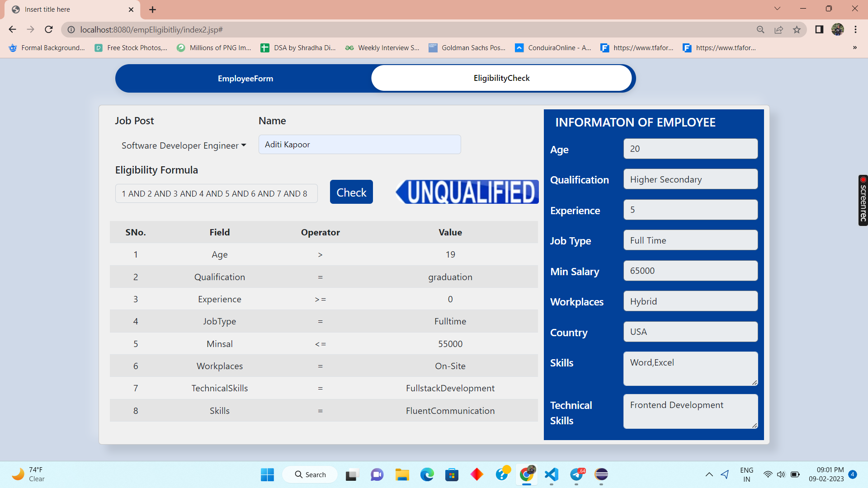The image size is (868, 488).
Task: Show hidden bookmarks overflow chevron
Action: 854,47
